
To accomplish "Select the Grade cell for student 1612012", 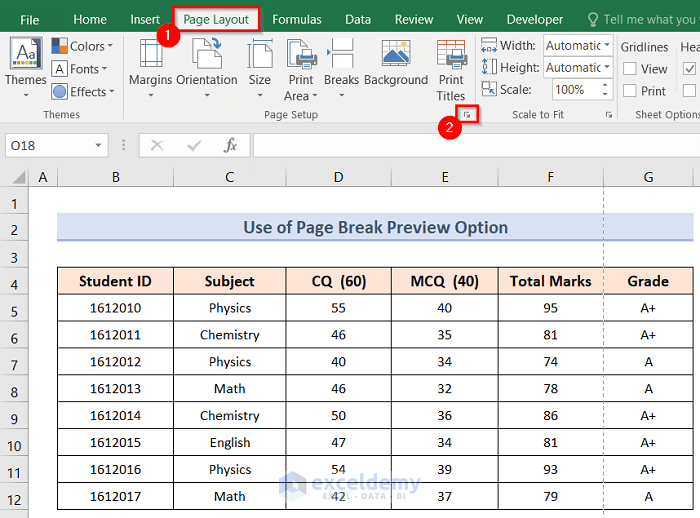I will 648,362.
